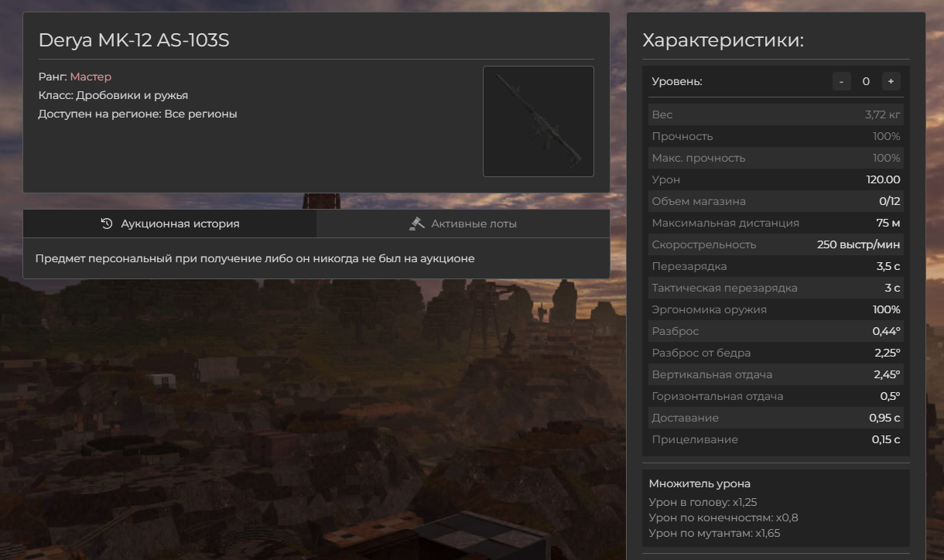The width and height of the screenshot is (944, 560).
Task: Click the Вертикальная отдача stat row
Action: pyautogui.click(x=775, y=374)
